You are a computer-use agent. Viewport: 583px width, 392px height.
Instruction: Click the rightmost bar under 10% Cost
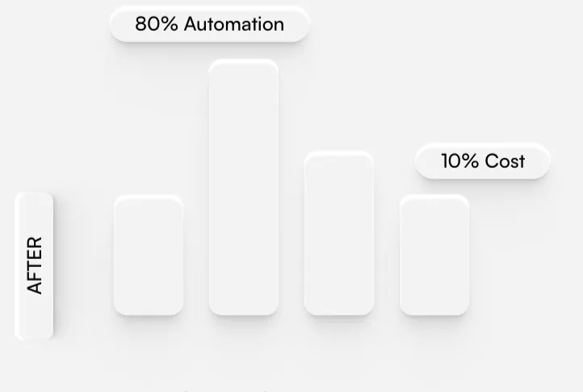[x=434, y=255]
